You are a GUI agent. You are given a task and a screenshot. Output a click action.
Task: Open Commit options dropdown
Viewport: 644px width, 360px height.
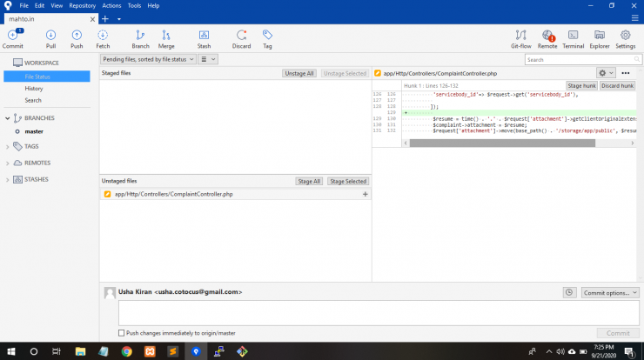[610, 293]
